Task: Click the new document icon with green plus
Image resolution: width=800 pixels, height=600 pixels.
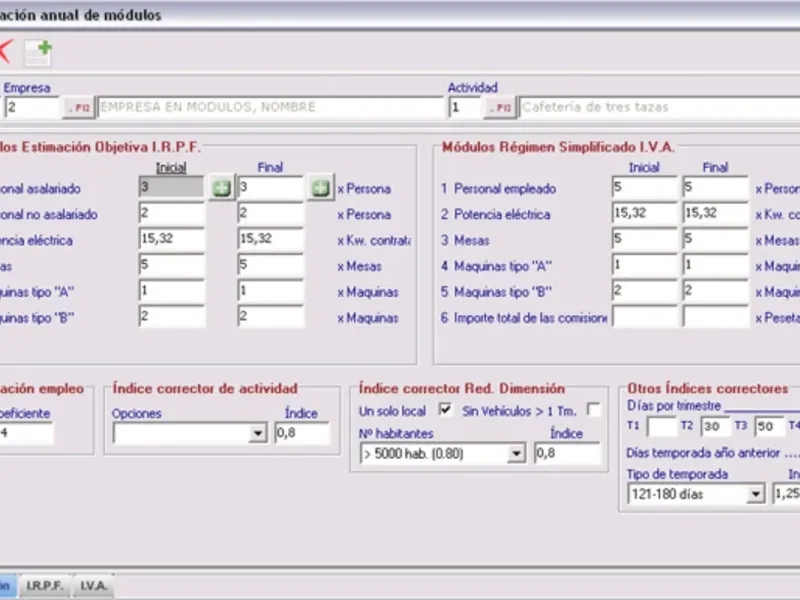Action: (39, 53)
